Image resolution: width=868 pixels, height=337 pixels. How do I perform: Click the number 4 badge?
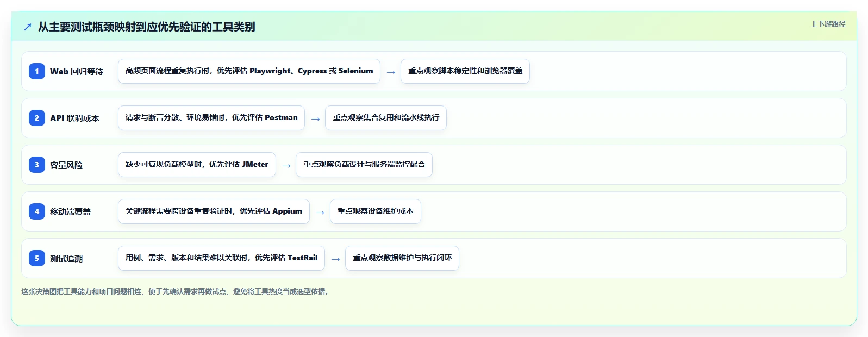point(37,211)
